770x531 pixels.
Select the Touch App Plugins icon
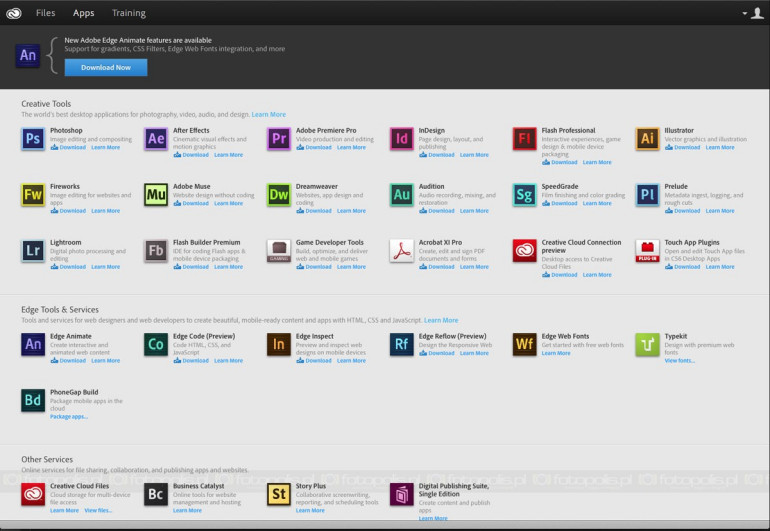coord(647,251)
